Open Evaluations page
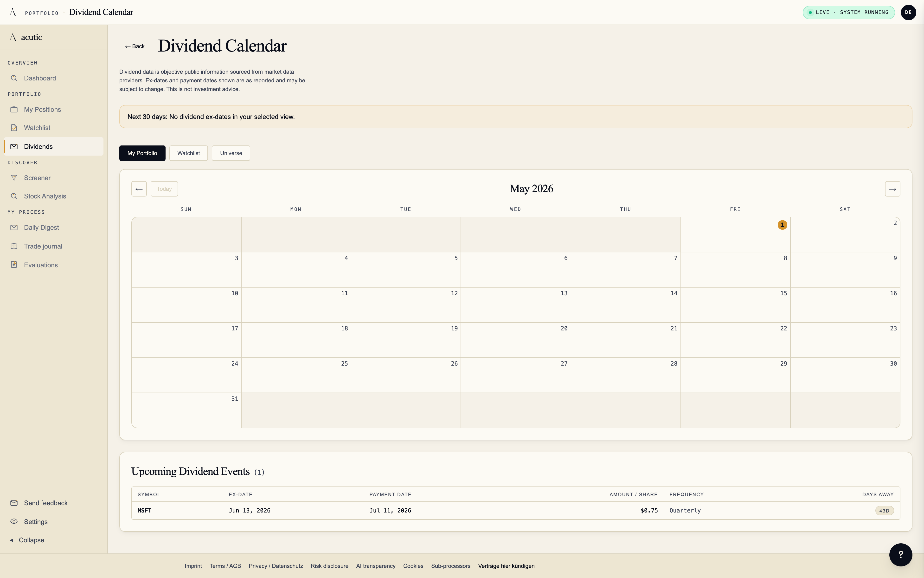Screen dimensions: 924x578 coord(53,265)
